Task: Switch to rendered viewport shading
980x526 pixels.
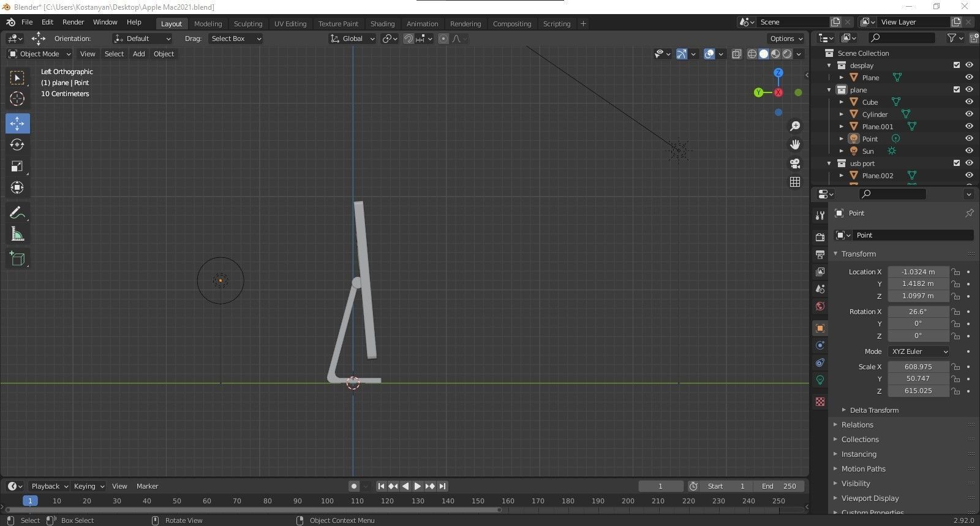Action: [x=787, y=54]
